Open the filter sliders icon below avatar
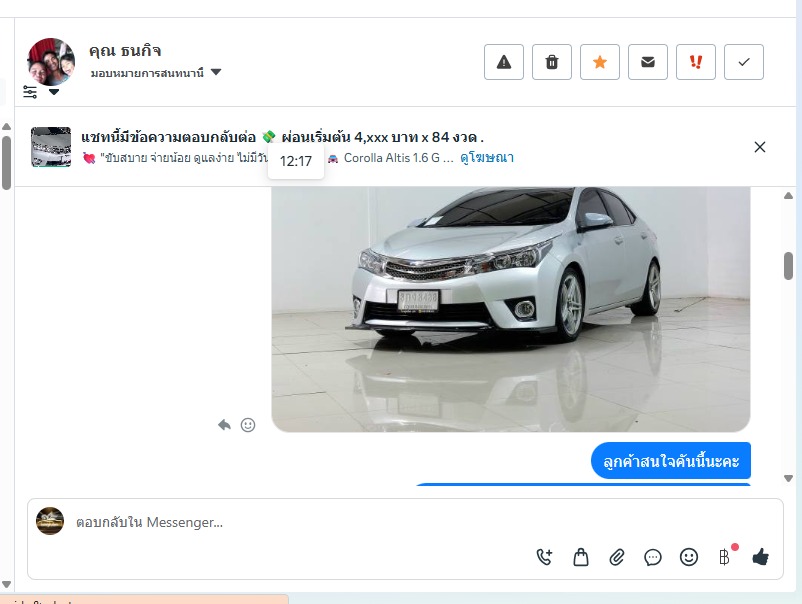Viewport: 802px width, 604px height. [x=30, y=92]
